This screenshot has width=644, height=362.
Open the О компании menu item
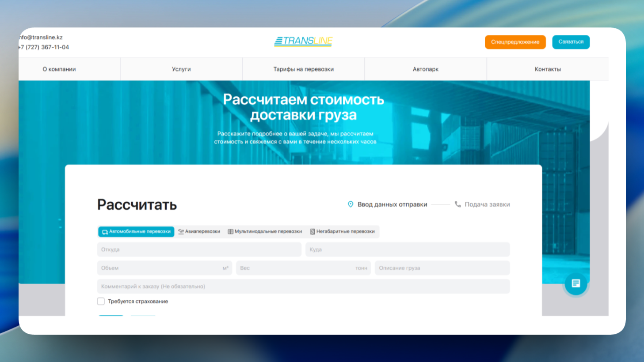pyautogui.click(x=59, y=69)
